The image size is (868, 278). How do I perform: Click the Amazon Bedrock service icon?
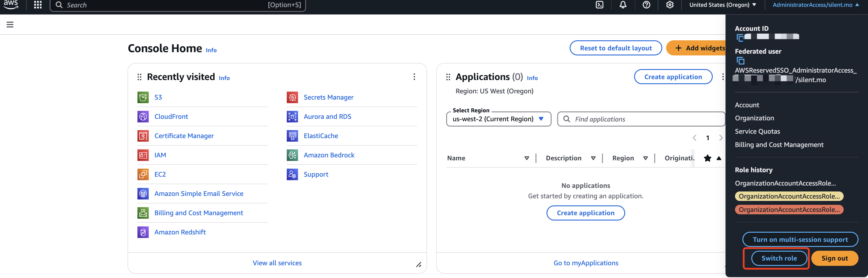(x=292, y=155)
